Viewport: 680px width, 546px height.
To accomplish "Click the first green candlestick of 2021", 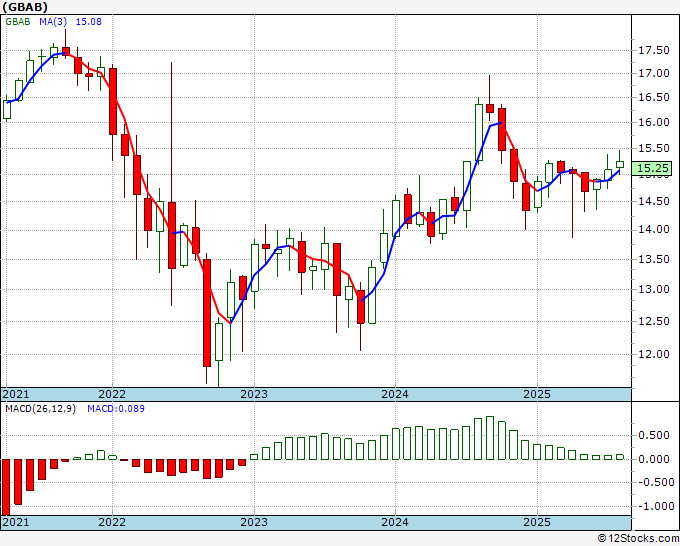I will tap(7, 109).
